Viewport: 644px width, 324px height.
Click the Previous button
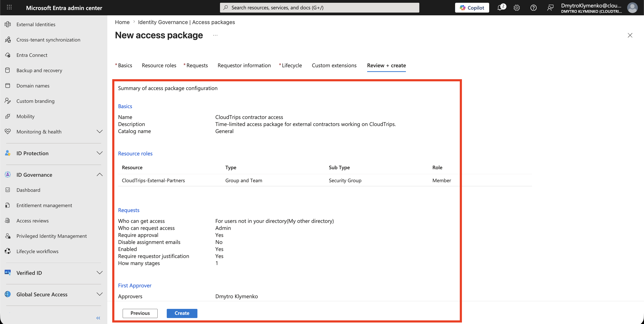pos(140,313)
